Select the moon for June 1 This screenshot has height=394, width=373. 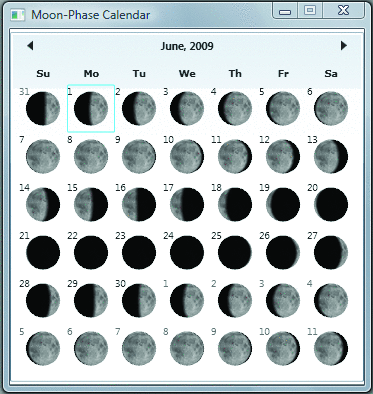click(x=91, y=108)
